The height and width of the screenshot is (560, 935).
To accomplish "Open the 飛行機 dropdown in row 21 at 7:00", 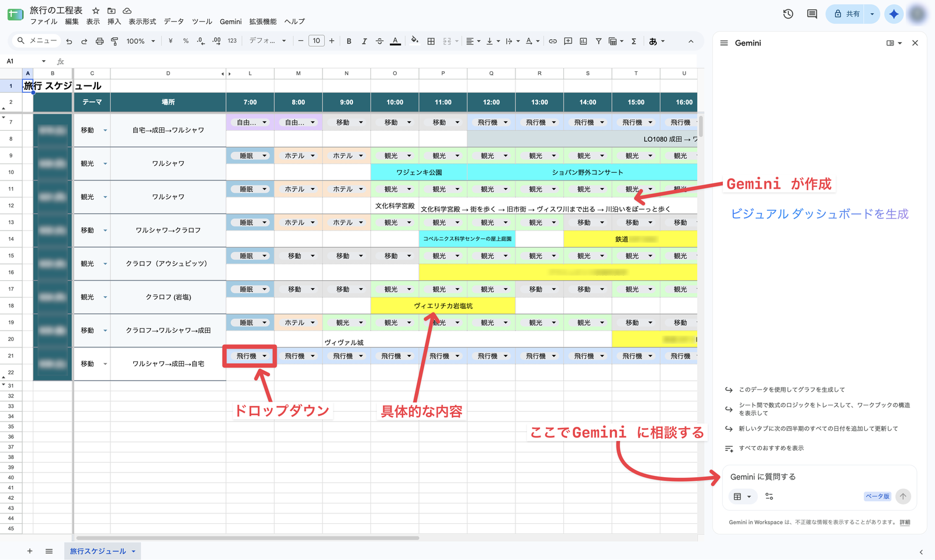I will [x=265, y=356].
